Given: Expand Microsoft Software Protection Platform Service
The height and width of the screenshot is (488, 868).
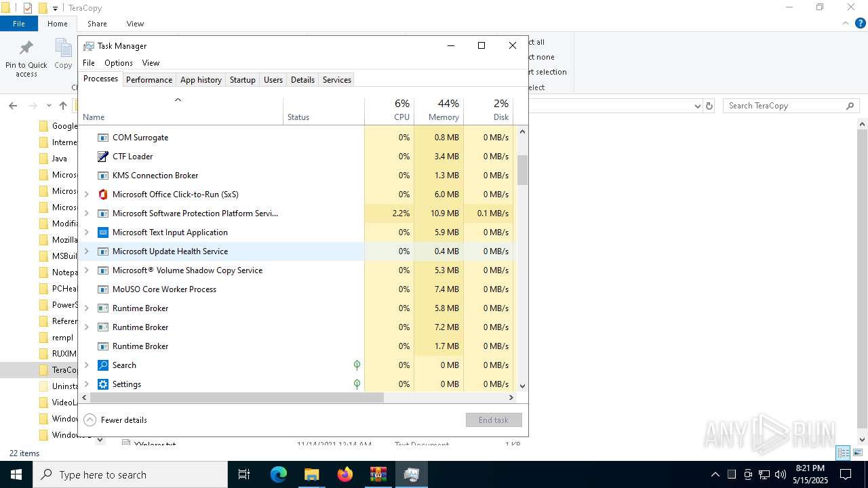Looking at the screenshot, I should pos(86,213).
